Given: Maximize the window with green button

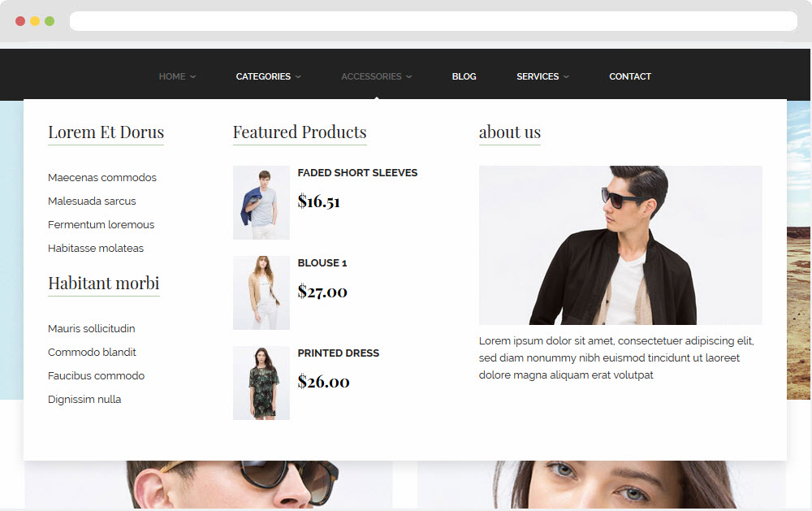Looking at the screenshot, I should pos(50,21).
